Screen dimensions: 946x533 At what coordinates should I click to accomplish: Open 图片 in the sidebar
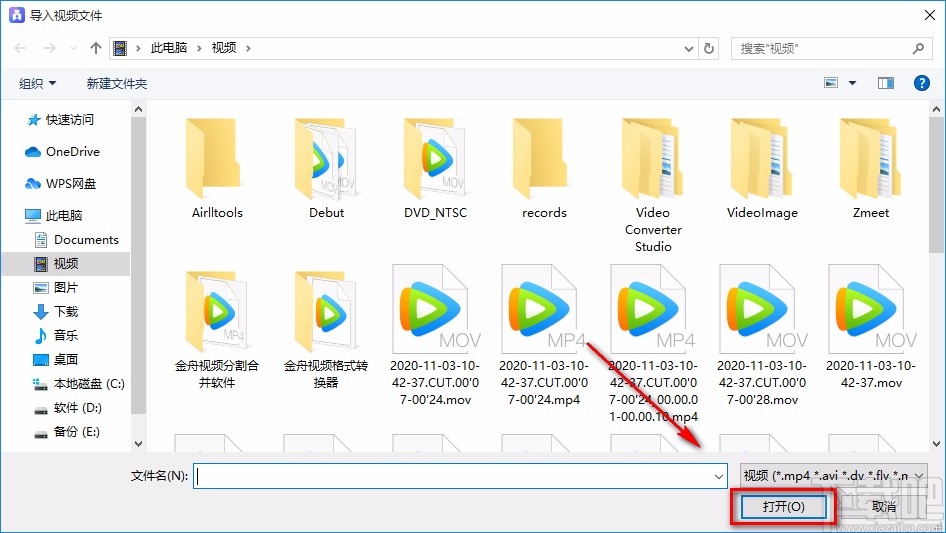tap(56, 288)
